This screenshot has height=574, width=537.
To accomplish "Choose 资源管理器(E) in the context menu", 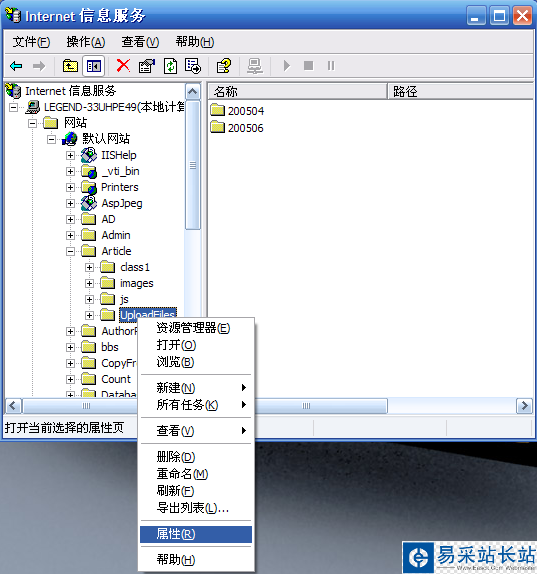I will 196,328.
